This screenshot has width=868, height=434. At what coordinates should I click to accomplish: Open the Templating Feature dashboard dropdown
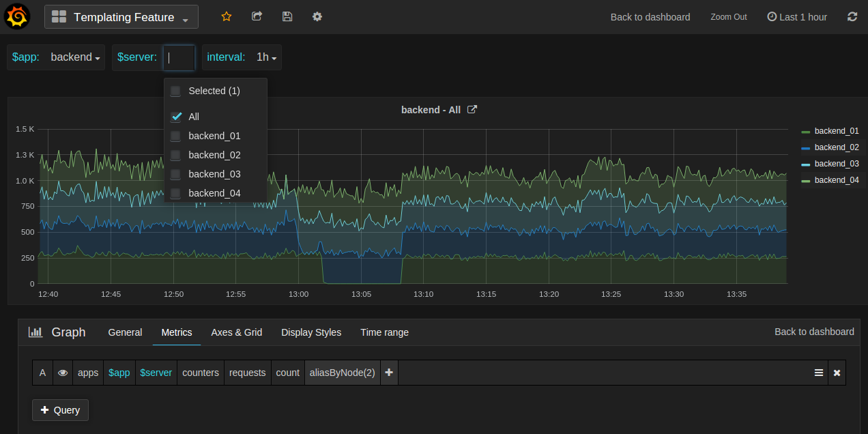coord(121,17)
